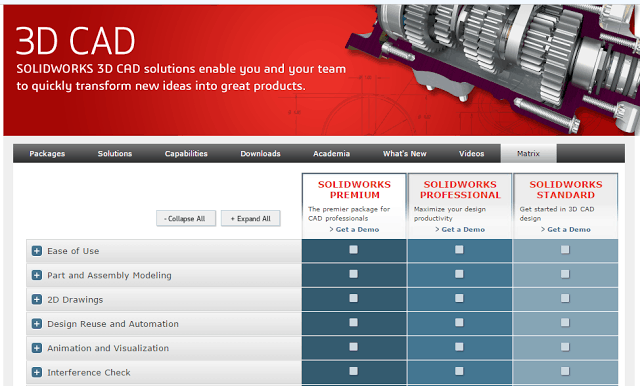The image size is (640, 386).
Task: Open the Packages tab
Action: pyautogui.click(x=47, y=154)
